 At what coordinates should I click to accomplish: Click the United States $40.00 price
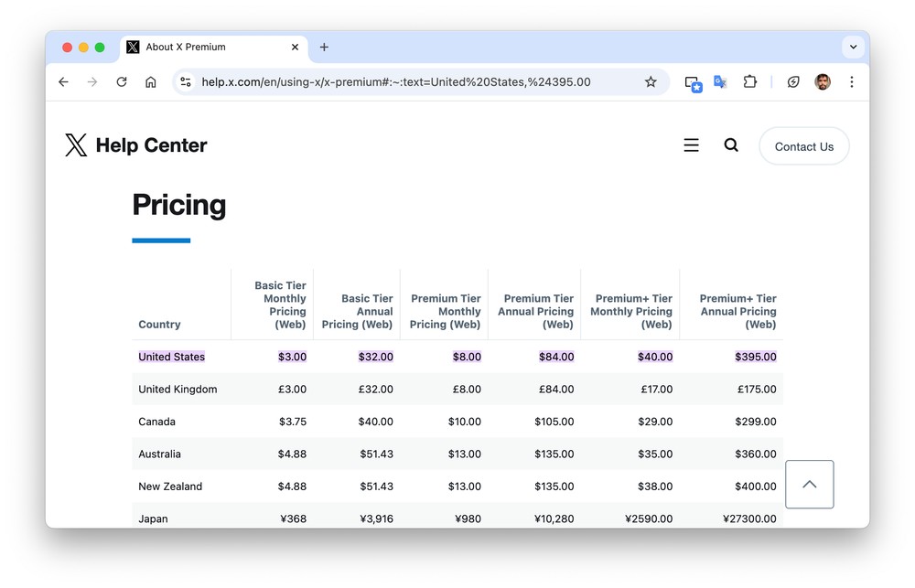click(x=655, y=357)
